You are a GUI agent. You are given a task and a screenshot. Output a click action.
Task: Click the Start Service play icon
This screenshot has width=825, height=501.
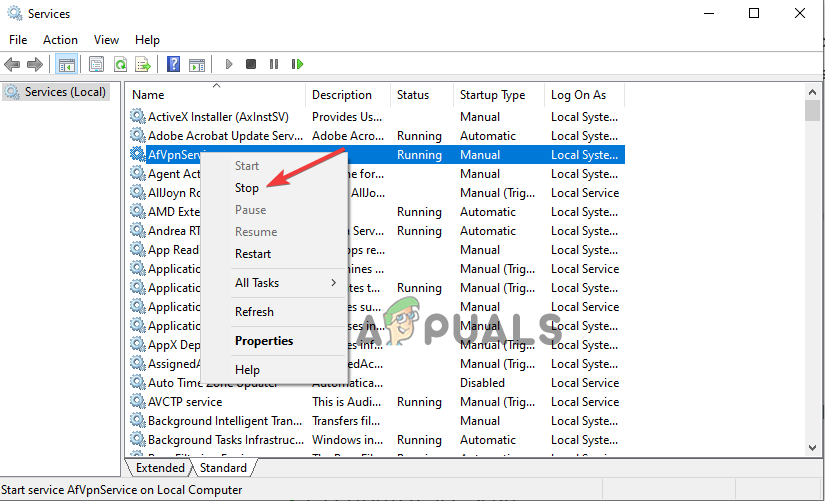[x=228, y=64]
